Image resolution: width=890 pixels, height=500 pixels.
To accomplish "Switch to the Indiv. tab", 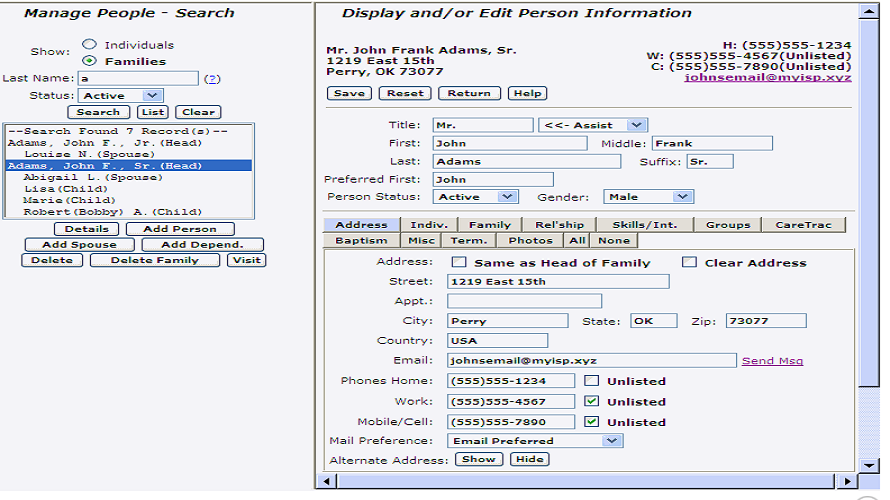I will (x=429, y=225).
